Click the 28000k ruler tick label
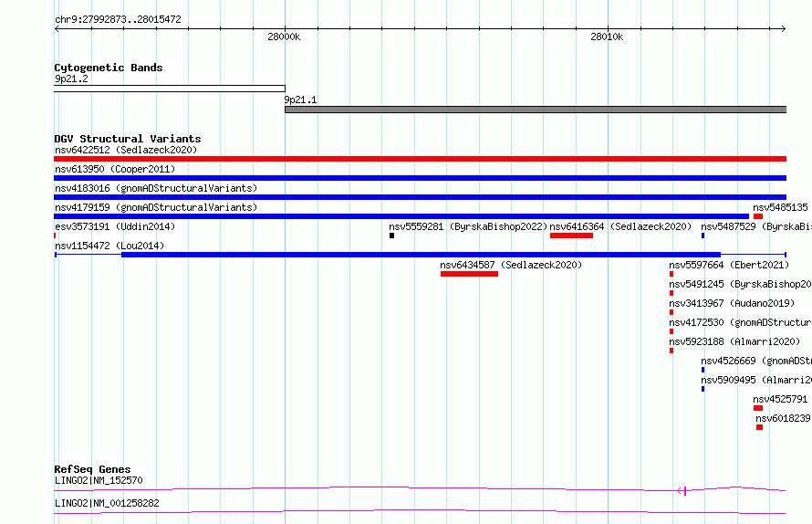The width and height of the screenshot is (812, 524). 284,37
